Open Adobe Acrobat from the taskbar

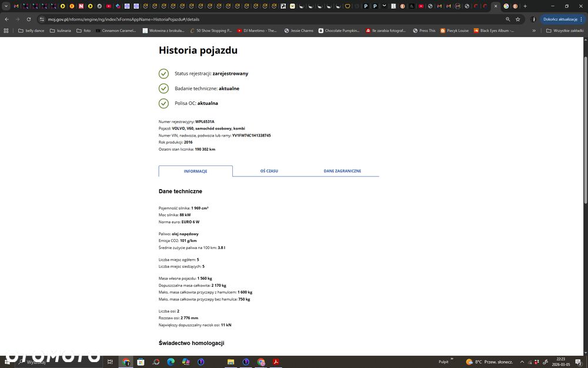point(276,362)
